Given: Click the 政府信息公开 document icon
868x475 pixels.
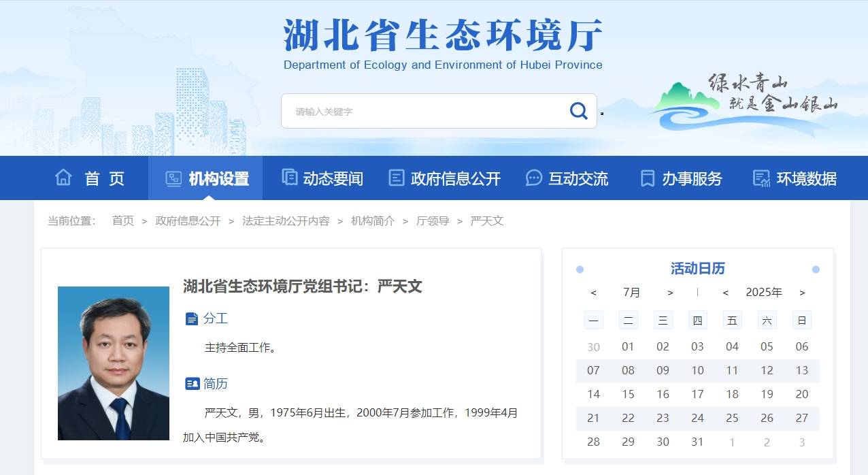Looking at the screenshot, I should click(397, 178).
